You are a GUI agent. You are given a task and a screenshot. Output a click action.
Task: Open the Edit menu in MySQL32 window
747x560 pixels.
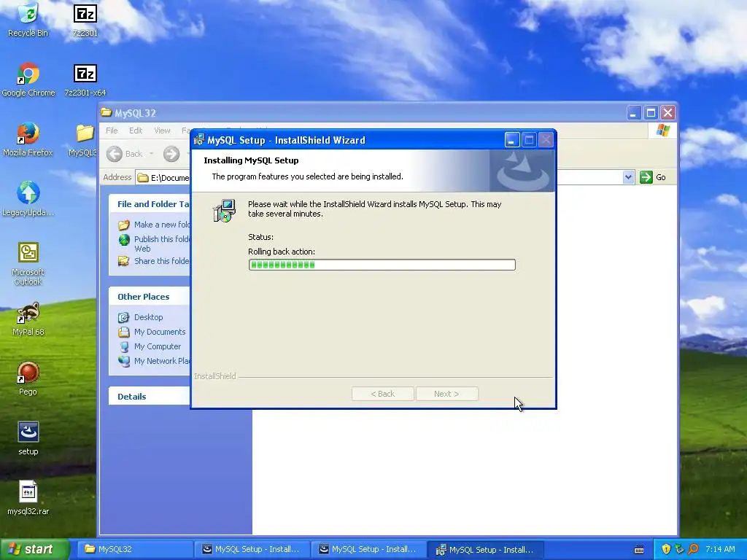pyautogui.click(x=136, y=131)
